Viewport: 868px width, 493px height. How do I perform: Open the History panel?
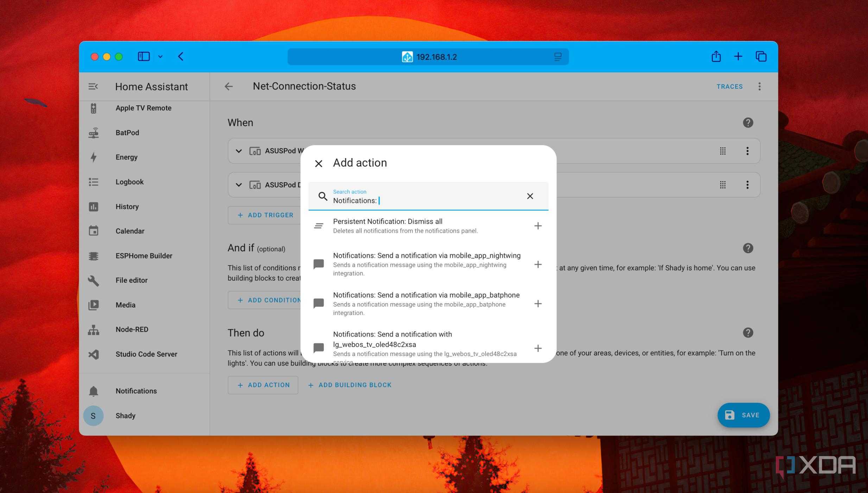(144, 207)
